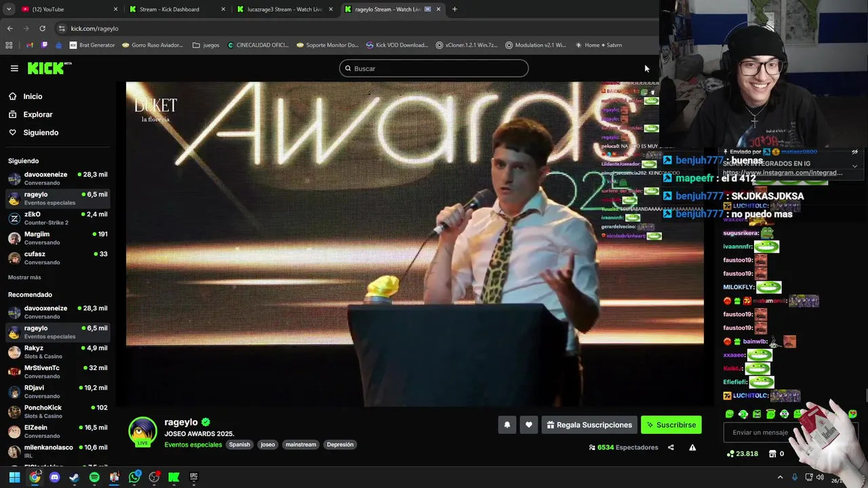Viewport: 868px width, 488px height.
Task: Open Epic Games Launcher from taskbar
Action: [x=194, y=477]
